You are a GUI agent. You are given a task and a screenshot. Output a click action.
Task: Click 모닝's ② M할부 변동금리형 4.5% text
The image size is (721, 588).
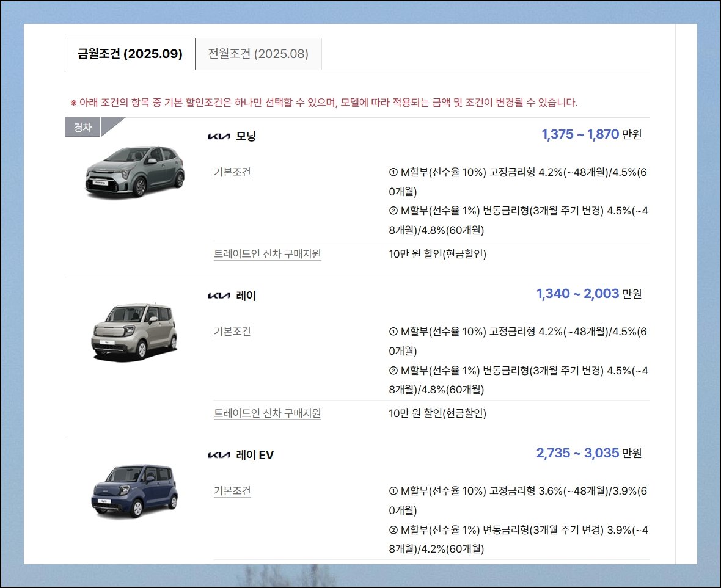pyautogui.click(x=518, y=220)
